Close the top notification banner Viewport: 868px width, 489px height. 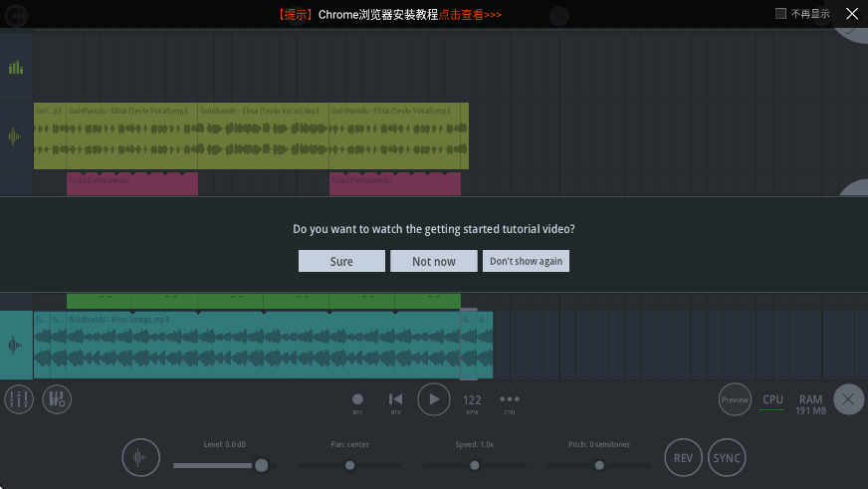(852, 13)
